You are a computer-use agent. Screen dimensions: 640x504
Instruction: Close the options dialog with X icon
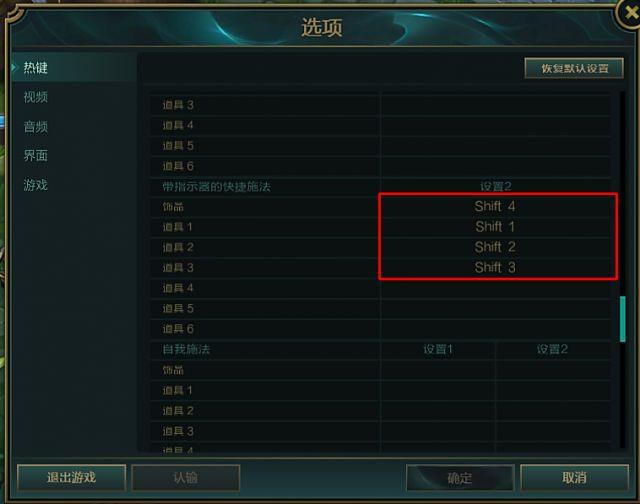pyautogui.click(x=630, y=13)
